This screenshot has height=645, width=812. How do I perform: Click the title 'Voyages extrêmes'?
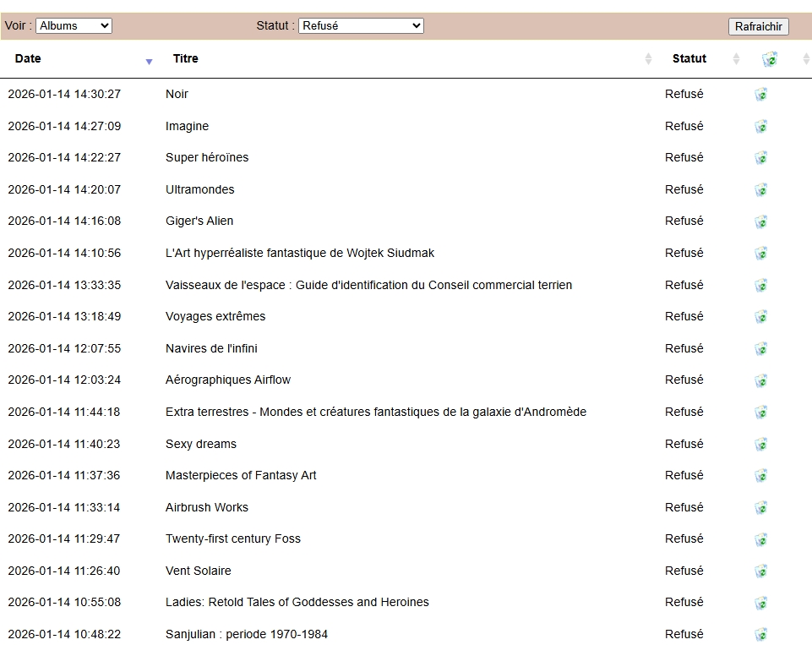[x=215, y=316]
